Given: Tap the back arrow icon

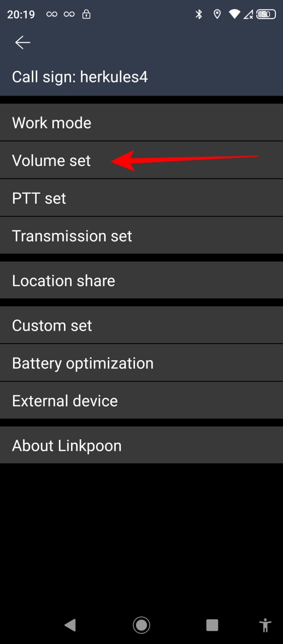Looking at the screenshot, I should point(23,43).
